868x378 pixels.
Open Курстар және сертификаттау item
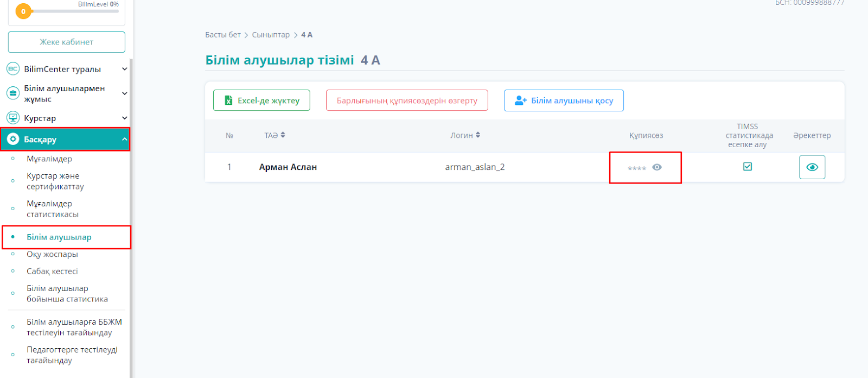tap(55, 181)
